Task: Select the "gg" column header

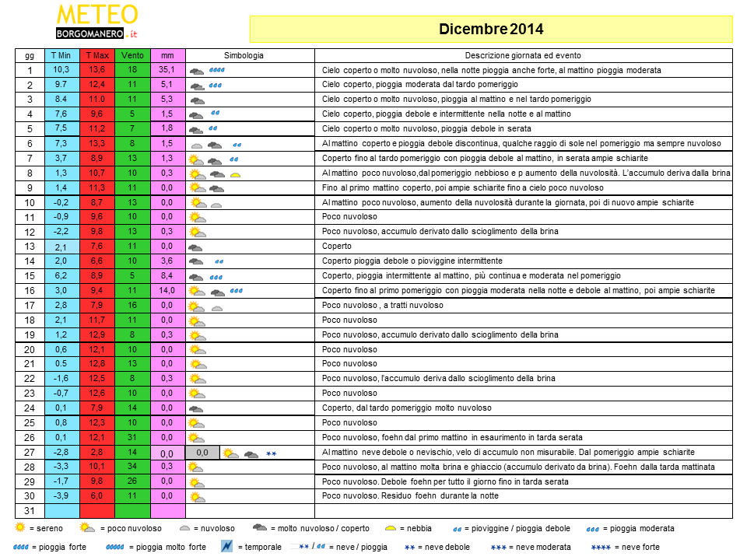Action: [x=30, y=55]
